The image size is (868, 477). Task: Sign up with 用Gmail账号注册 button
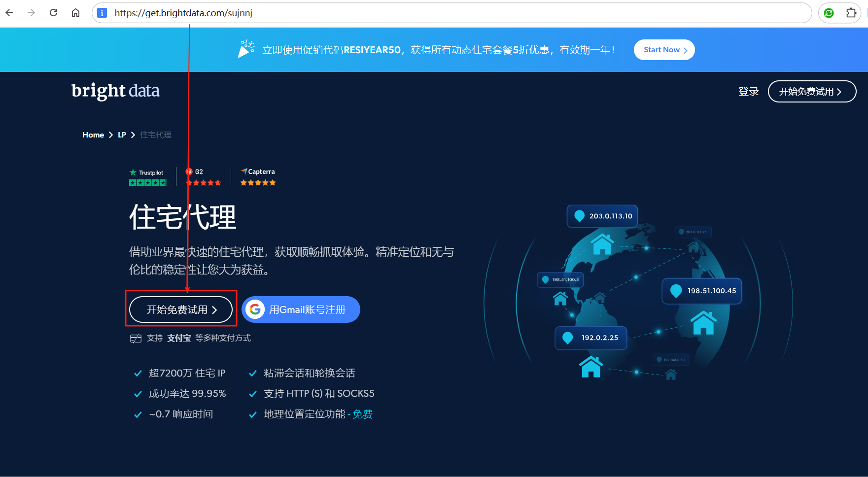click(x=307, y=309)
